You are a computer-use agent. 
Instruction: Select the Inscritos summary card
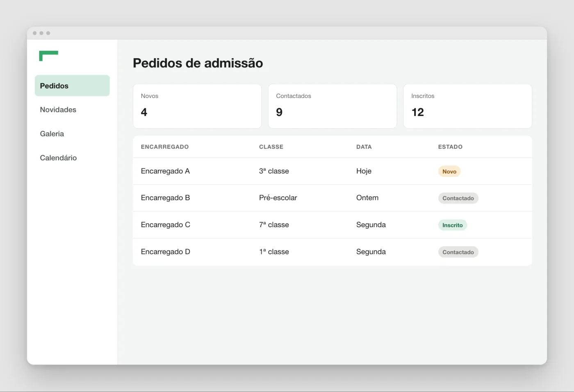point(468,106)
